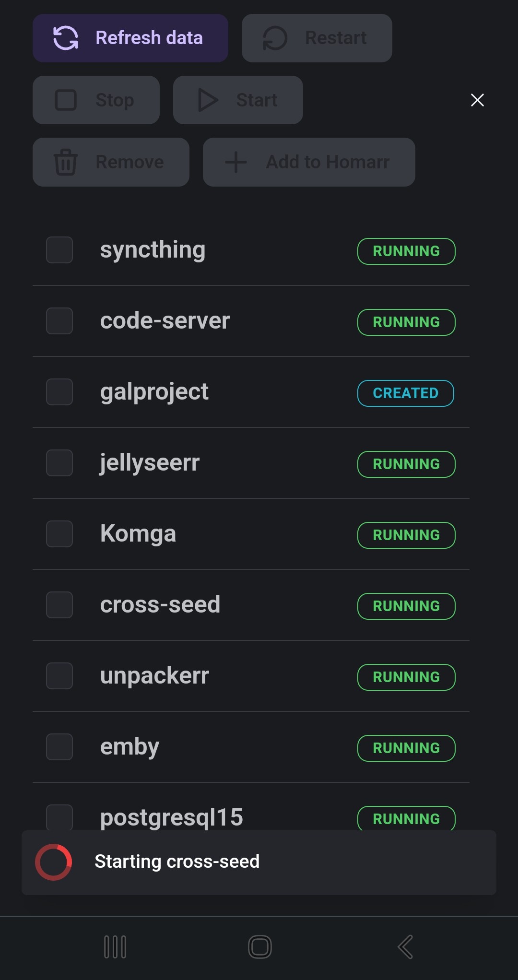Select the code-server checkbox
The width and height of the screenshot is (518, 980).
[59, 321]
